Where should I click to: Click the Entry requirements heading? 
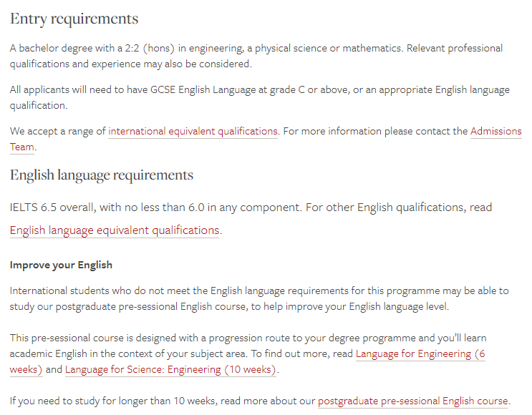(x=74, y=19)
